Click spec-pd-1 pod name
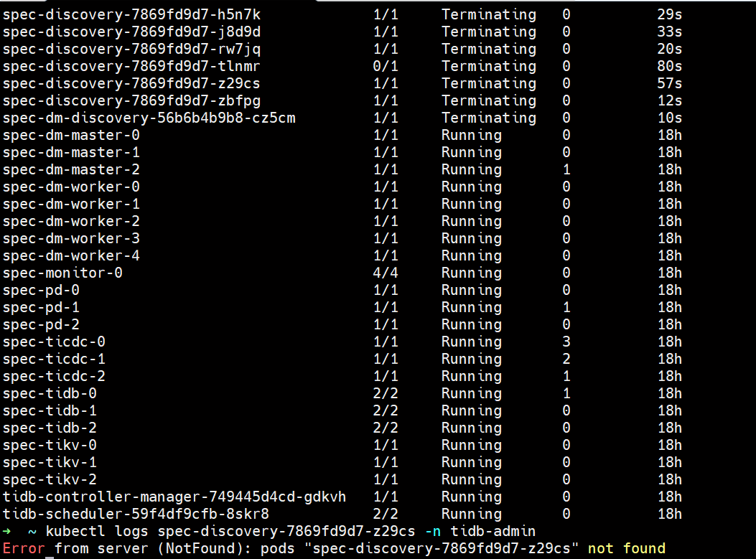 (41, 307)
